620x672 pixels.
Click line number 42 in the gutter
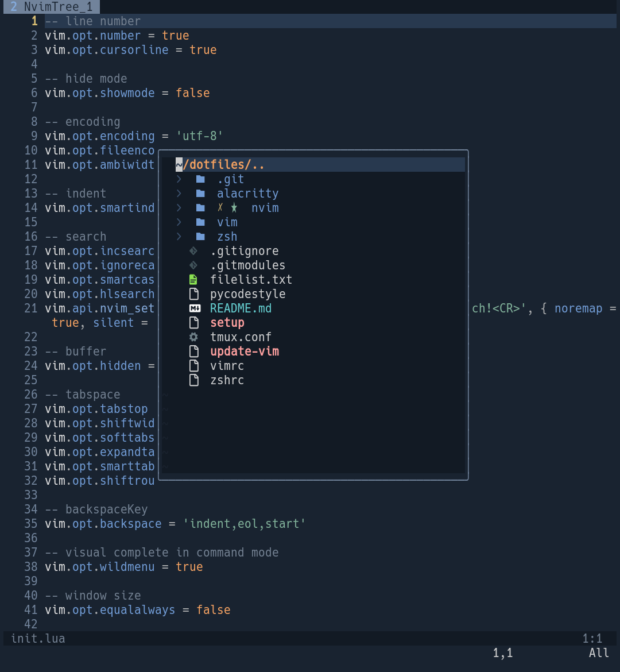coord(31,624)
